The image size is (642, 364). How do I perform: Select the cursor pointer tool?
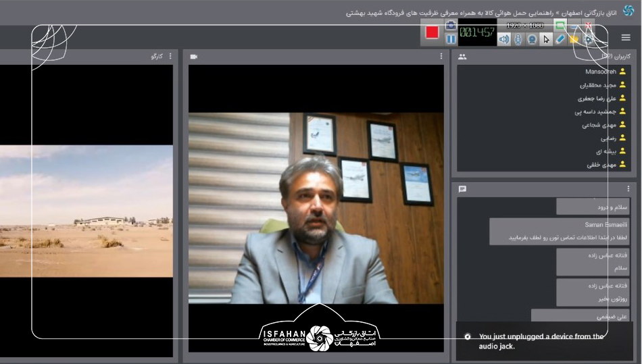(x=546, y=39)
